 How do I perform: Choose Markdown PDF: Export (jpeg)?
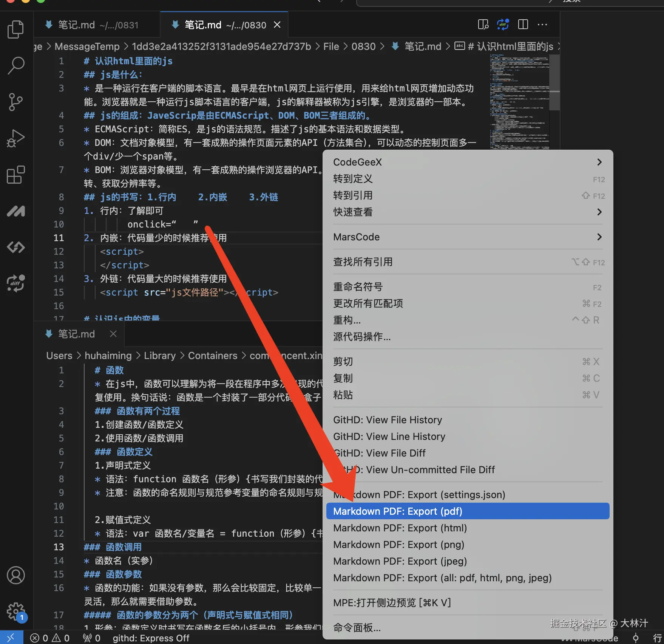468,561
